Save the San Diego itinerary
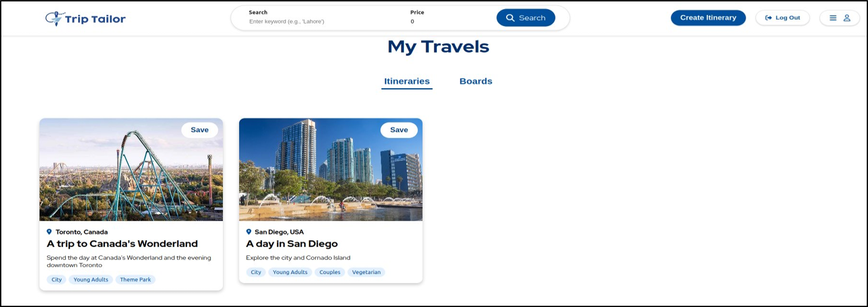This screenshot has height=307, width=868. coord(399,130)
